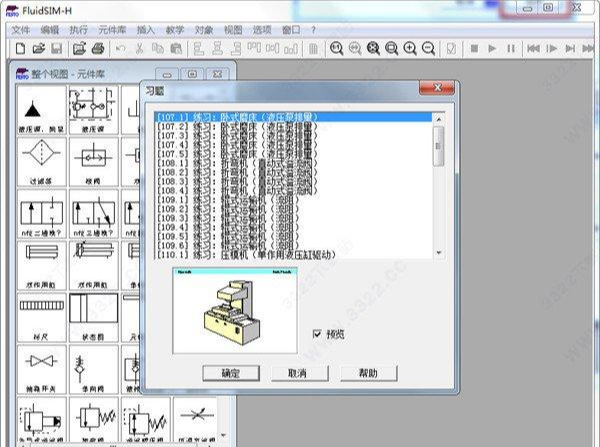Pause the simulation
The height and width of the screenshot is (447, 600).
point(511,49)
